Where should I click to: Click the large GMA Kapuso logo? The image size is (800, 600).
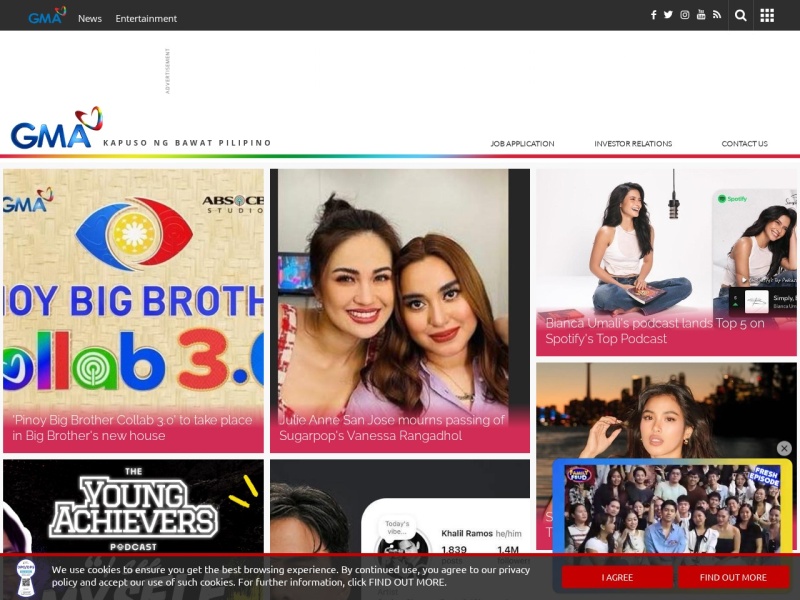tap(57, 128)
